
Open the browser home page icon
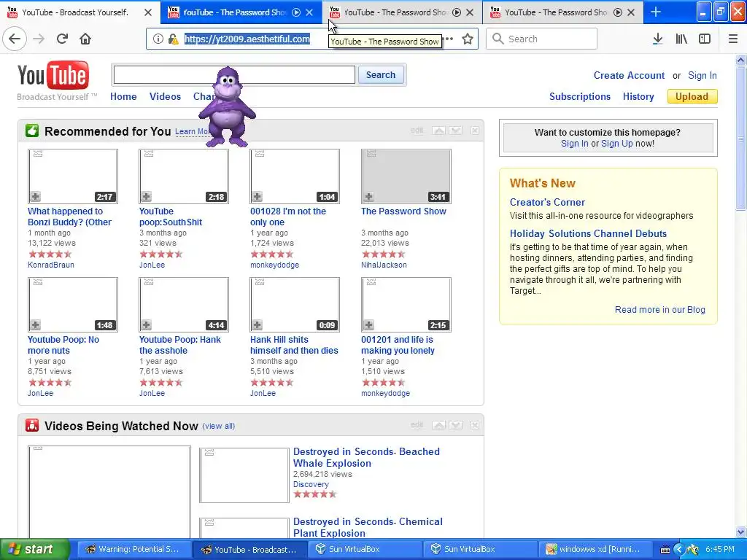coord(85,39)
